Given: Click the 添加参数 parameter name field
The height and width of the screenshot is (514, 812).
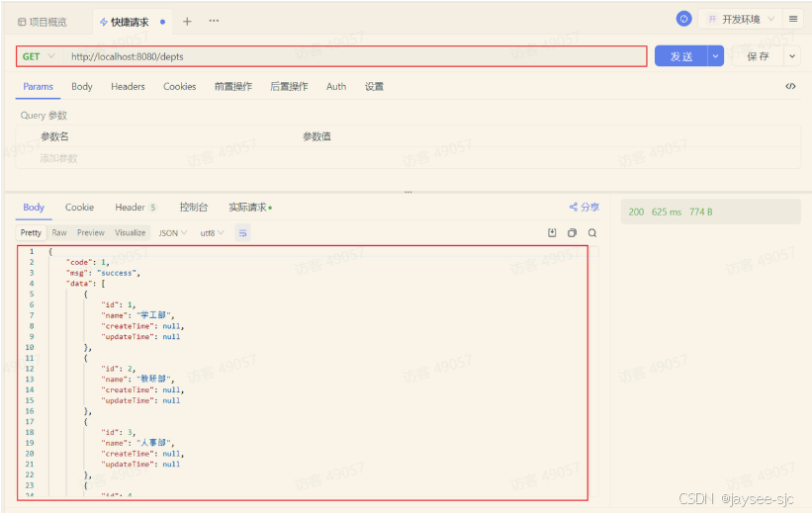Looking at the screenshot, I should [x=58, y=158].
